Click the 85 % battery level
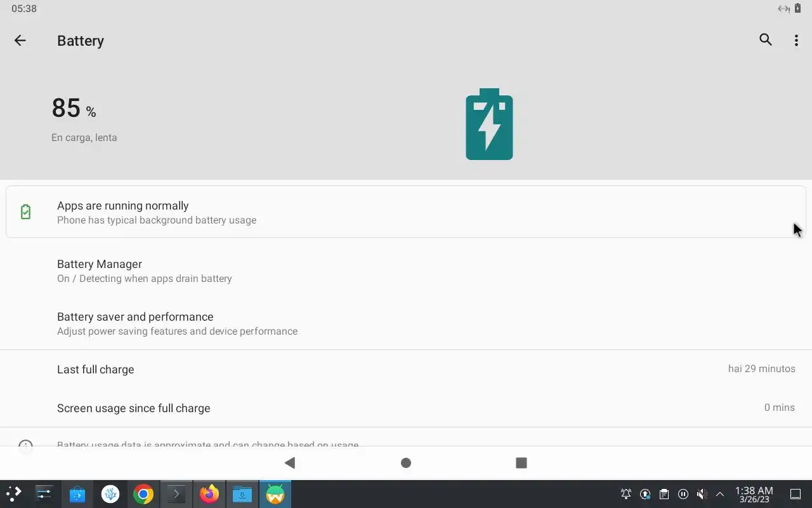 [x=74, y=108]
